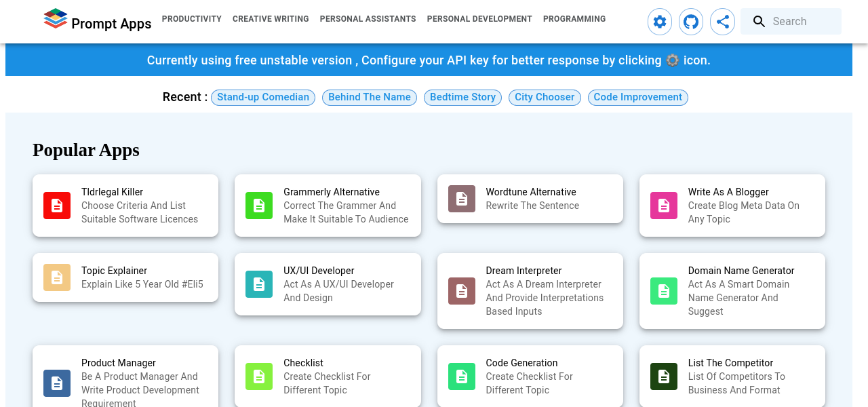The height and width of the screenshot is (407, 868).
Task: Click the share icon in header
Action: tap(722, 22)
